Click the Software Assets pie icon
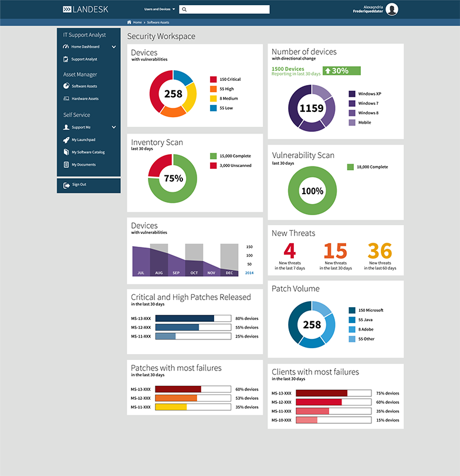The width and height of the screenshot is (460, 476). pos(66,86)
